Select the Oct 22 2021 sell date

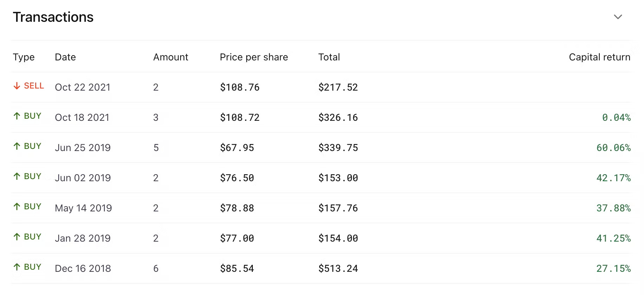83,87
